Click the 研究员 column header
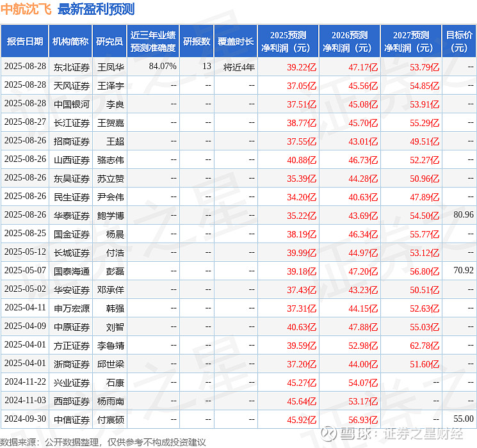The image size is (477, 448). click(109, 42)
